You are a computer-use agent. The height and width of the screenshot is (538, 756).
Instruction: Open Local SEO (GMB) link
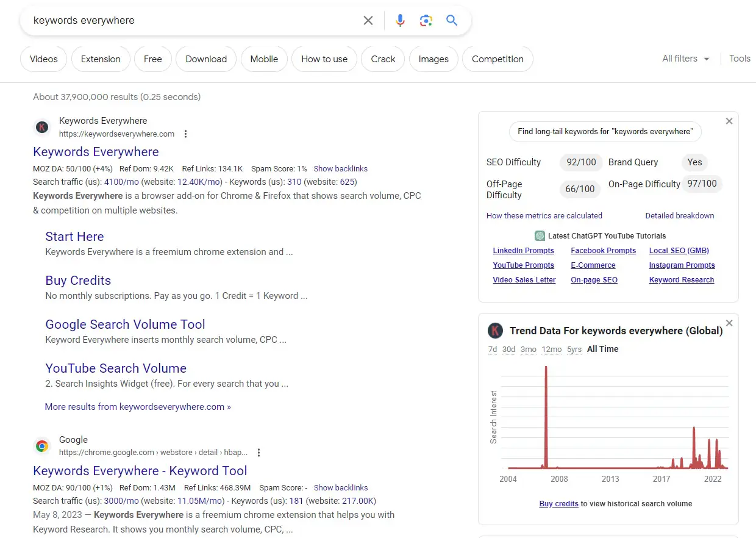coord(679,251)
